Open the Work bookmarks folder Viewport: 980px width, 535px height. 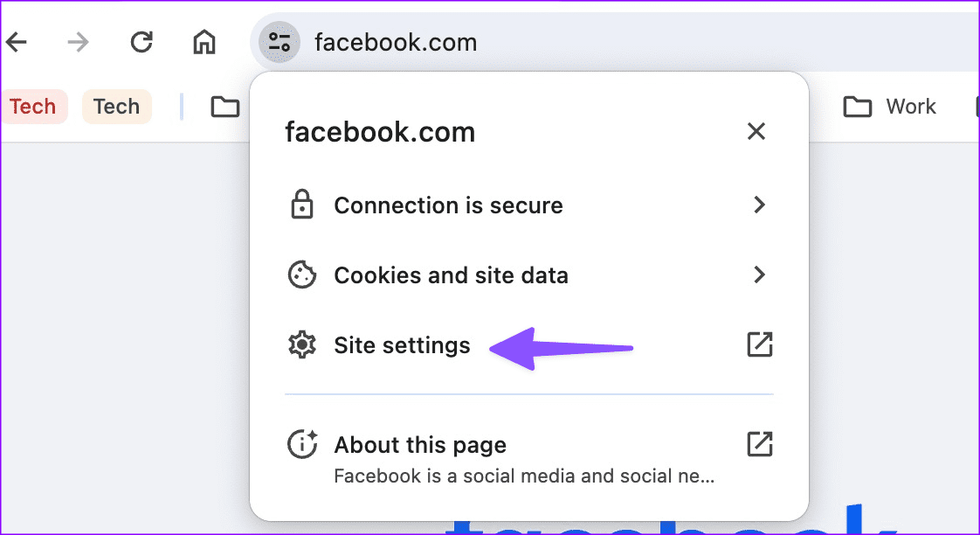(891, 106)
